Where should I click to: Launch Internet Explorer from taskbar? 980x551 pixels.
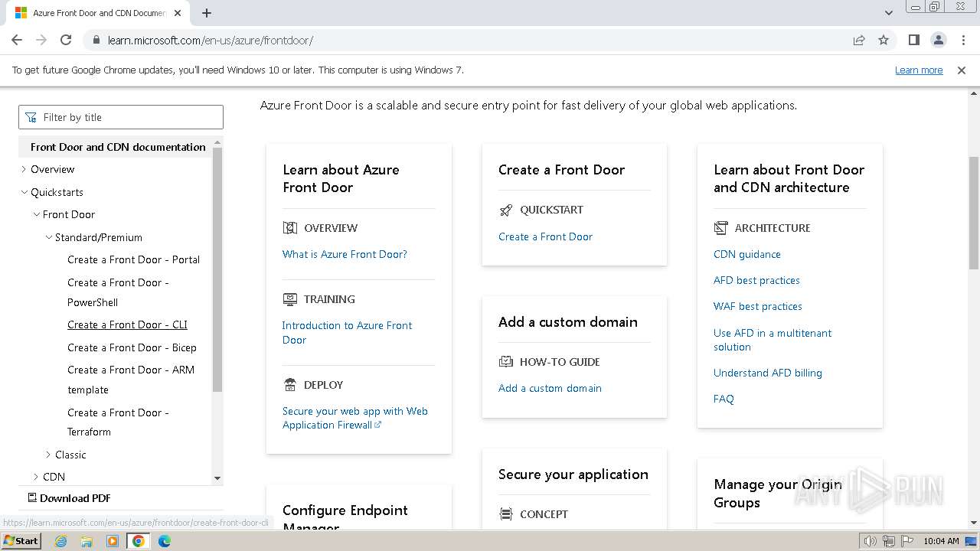tap(61, 541)
